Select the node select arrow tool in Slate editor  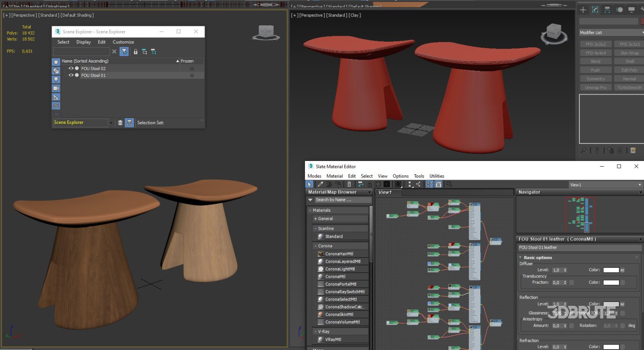pos(309,184)
